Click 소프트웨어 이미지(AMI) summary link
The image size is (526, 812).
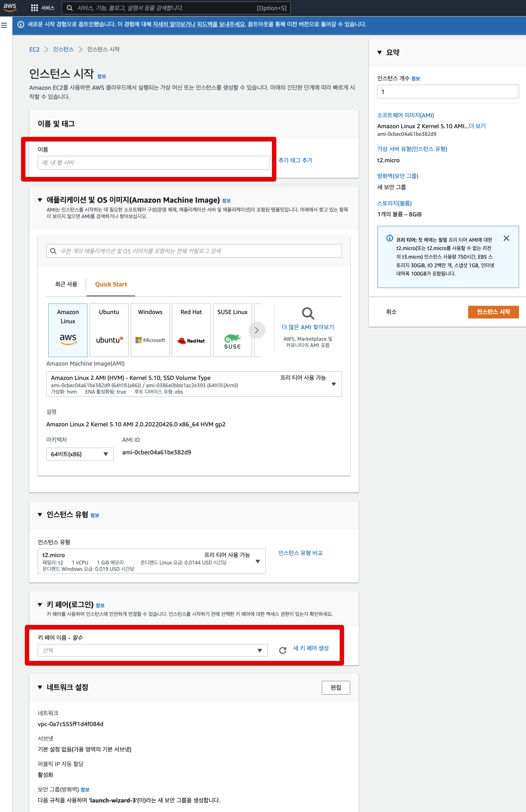click(x=405, y=115)
